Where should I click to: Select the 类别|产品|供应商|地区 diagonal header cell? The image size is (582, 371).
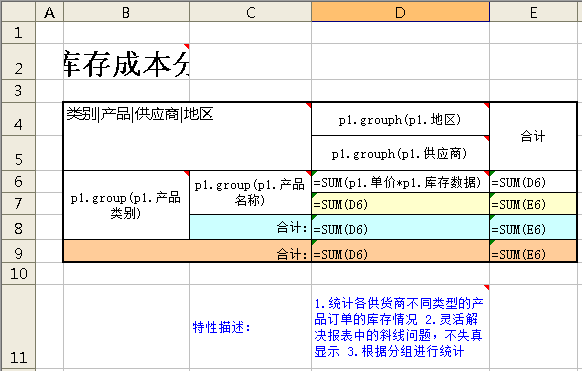(x=187, y=136)
